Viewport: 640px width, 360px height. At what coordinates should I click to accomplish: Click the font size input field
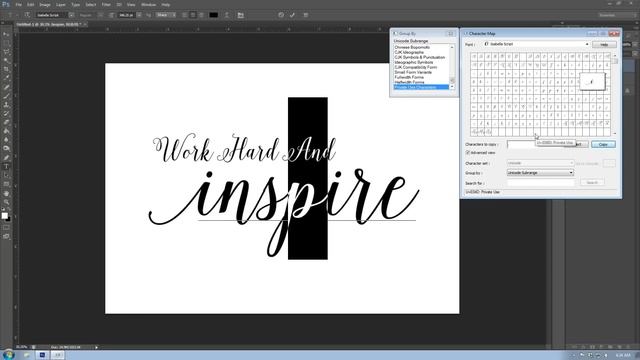126,15
